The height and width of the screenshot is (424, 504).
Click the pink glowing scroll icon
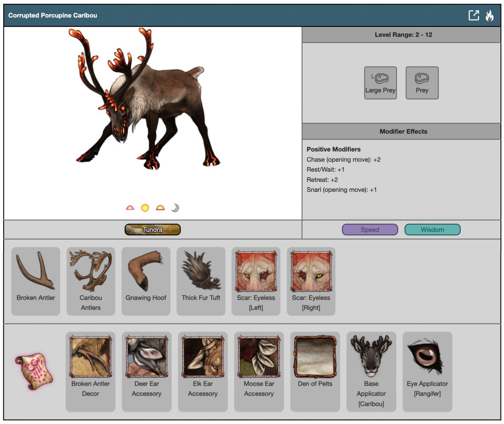(34, 371)
